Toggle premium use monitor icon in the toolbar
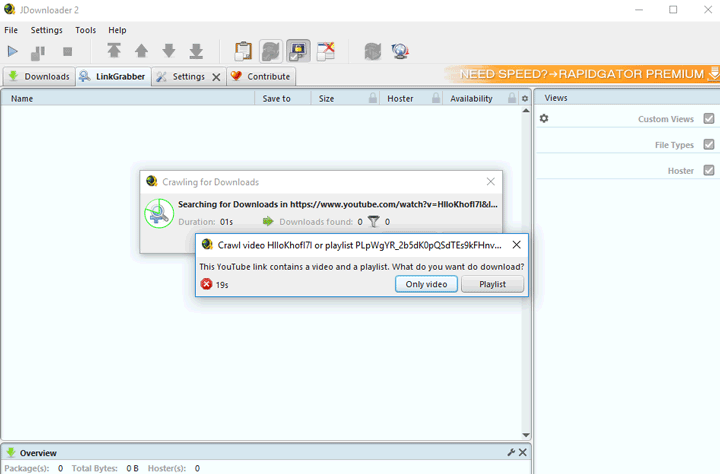The width and height of the screenshot is (720, 474). (298, 51)
